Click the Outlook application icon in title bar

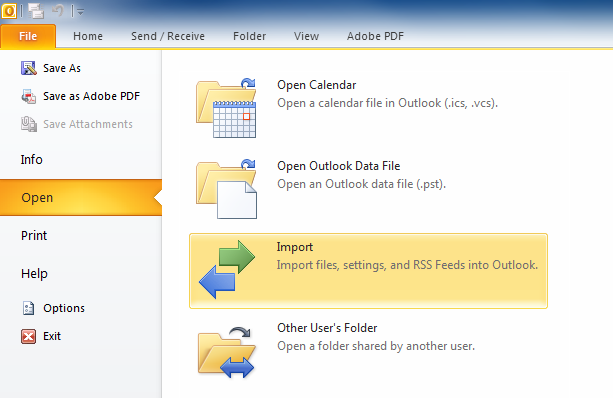tap(9, 11)
